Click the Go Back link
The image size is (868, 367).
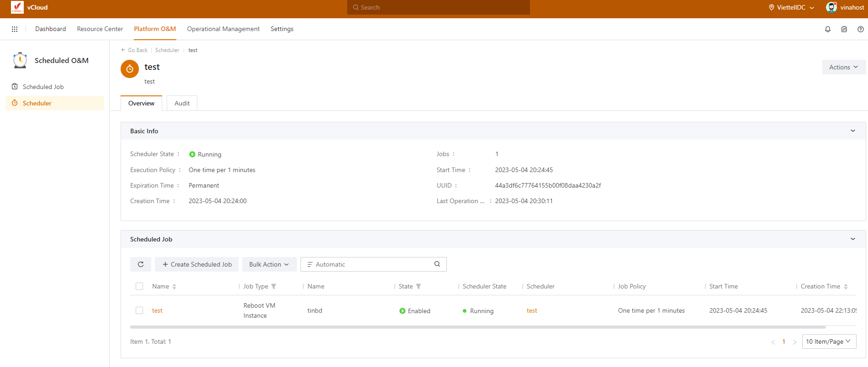(x=134, y=50)
